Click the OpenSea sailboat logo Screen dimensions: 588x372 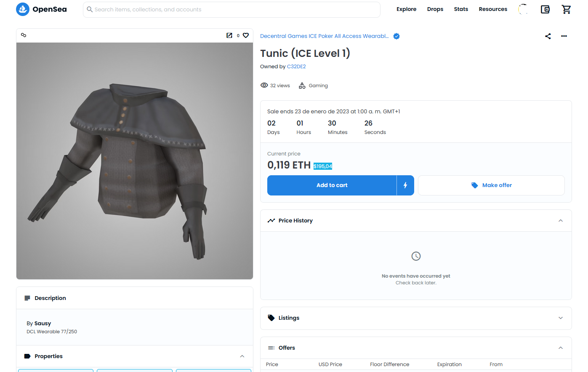click(x=23, y=9)
